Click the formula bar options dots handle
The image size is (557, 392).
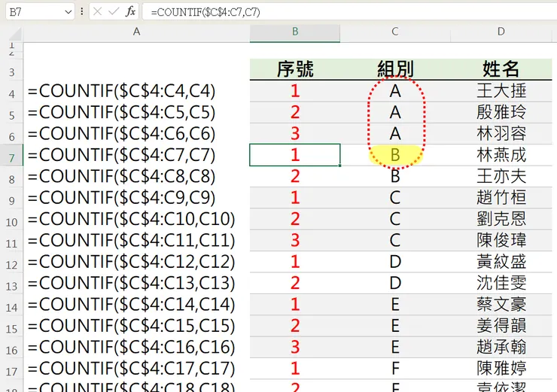click(82, 12)
